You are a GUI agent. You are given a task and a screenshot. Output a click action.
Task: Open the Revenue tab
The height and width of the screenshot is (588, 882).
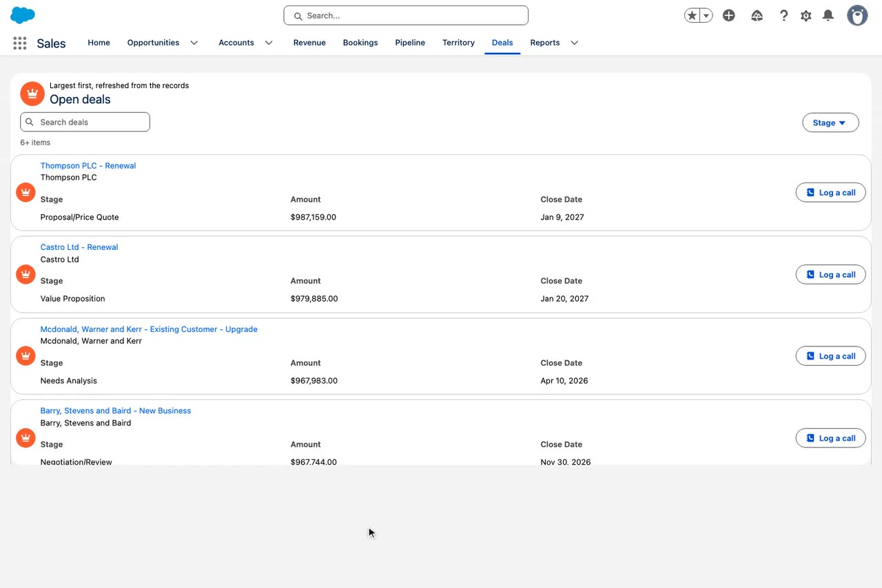(x=309, y=43)
